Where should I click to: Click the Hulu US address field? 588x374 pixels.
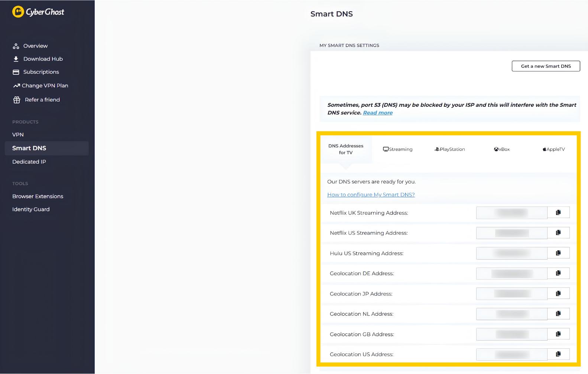(x=512, y=253)
